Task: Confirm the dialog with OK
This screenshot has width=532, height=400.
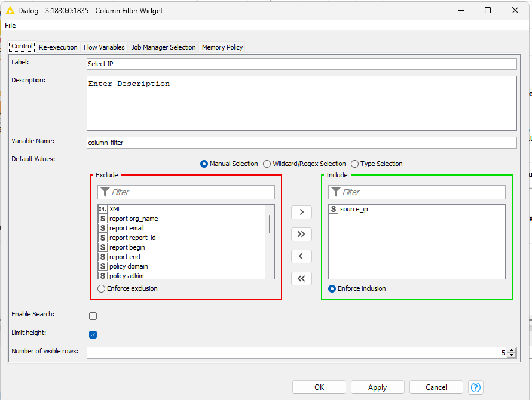Action: [319, 387]
